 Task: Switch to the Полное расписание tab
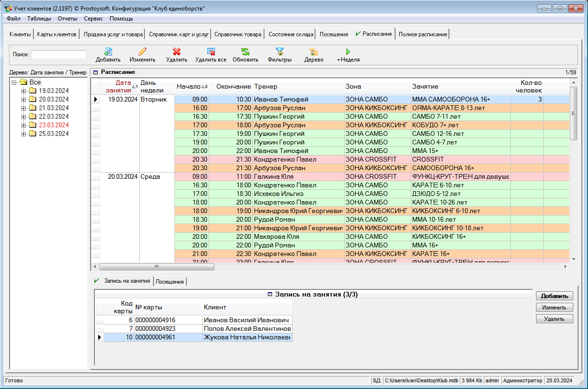click(x=423, y=34)
